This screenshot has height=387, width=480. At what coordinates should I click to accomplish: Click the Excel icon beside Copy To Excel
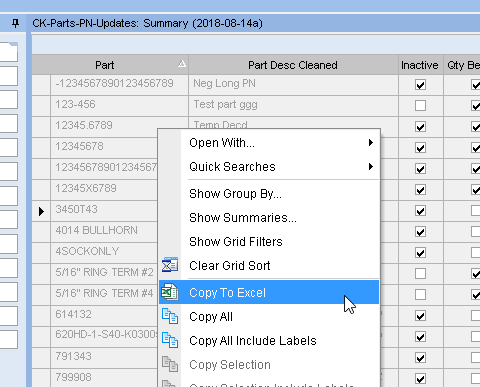(170, 292)
